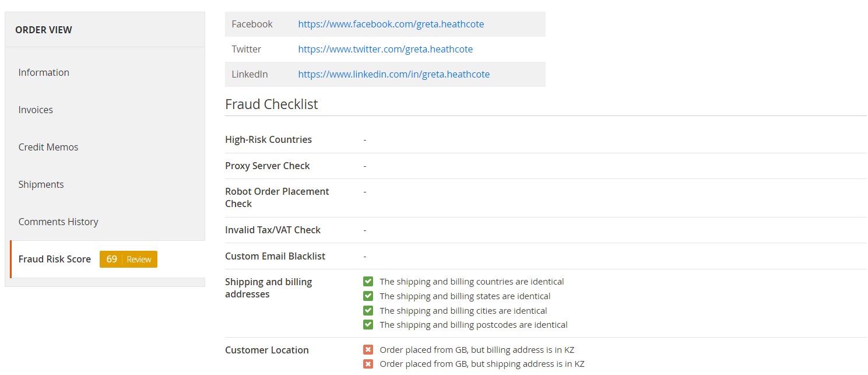View the Comments History tab
Screen dimensions: 868x375
pos(58,222)
